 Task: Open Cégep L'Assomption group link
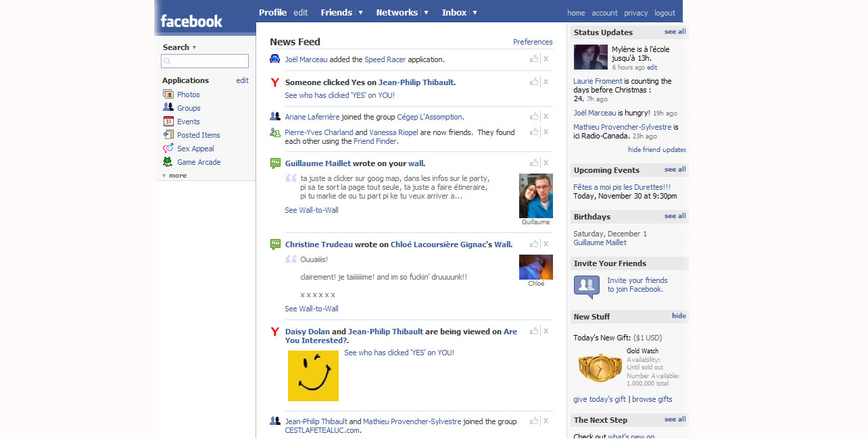[429, 117]
